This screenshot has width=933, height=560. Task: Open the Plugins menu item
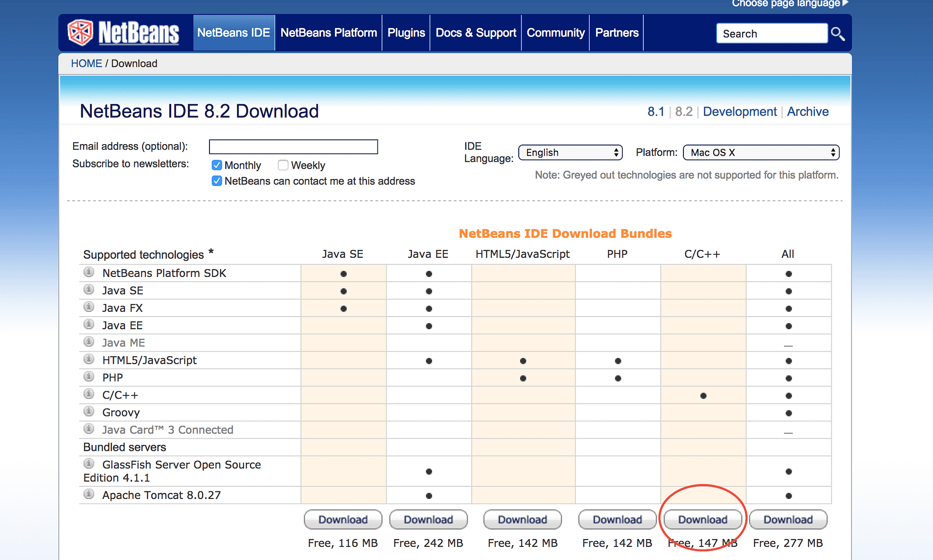[406, 33]
